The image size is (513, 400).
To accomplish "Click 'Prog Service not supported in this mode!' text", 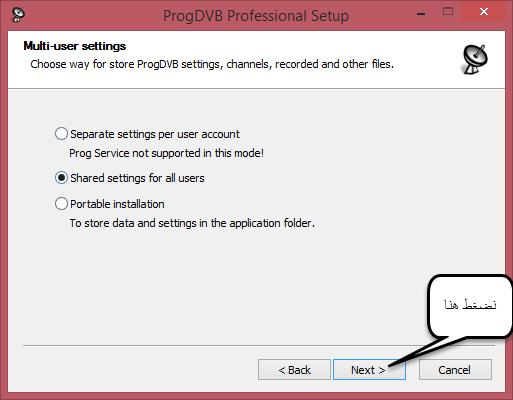I will pos(166,153).
